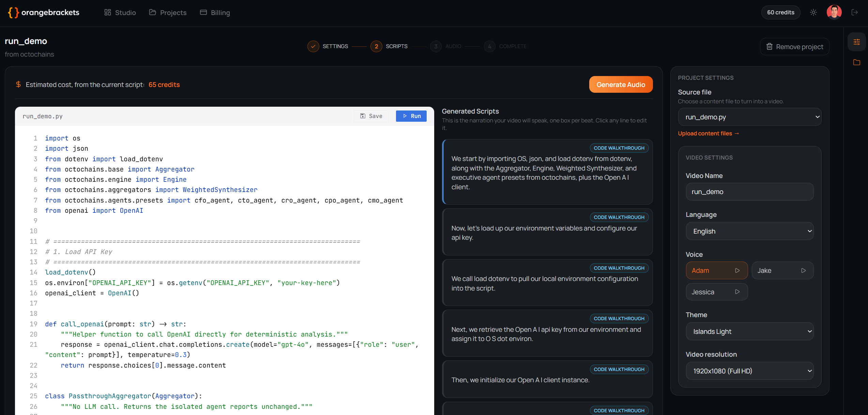The width and height of the screenshot is (868, 415).
Task: Click the Settings step checkmark circle
Action: tap(313, 46)
